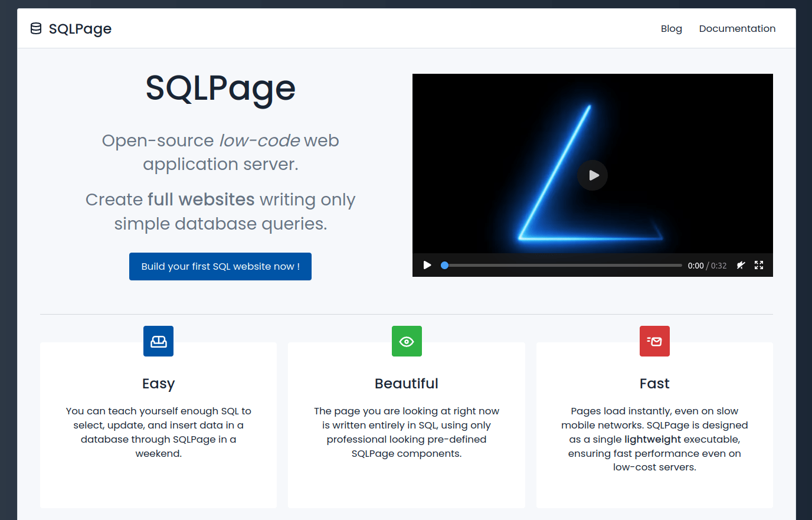Click the green eye icon above Beautiful
The height and width of the screenshot is (520, 812).
point(407,341)
